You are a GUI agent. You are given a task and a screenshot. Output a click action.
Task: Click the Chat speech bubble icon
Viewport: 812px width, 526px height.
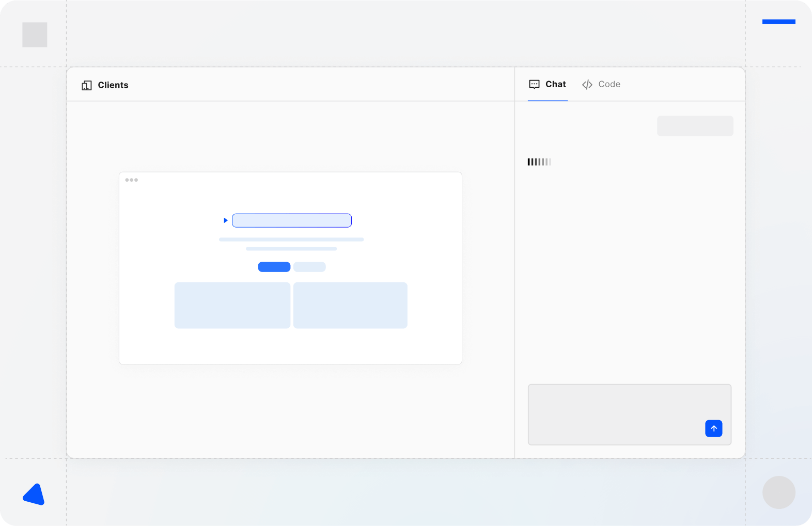tap(534, 84)
